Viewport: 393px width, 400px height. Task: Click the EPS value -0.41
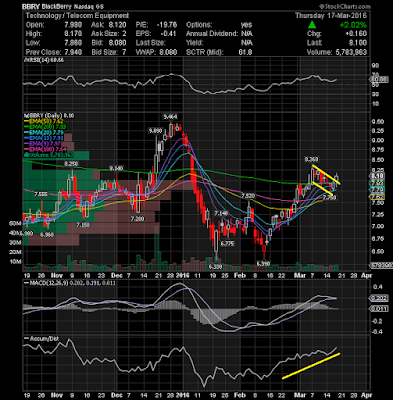(168, 34)
